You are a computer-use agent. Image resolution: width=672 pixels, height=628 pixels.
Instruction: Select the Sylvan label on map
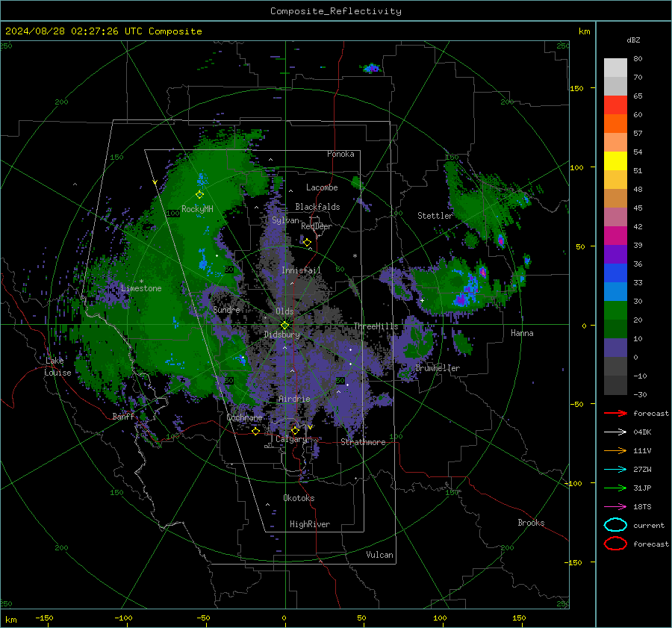(x=285, y=220)
